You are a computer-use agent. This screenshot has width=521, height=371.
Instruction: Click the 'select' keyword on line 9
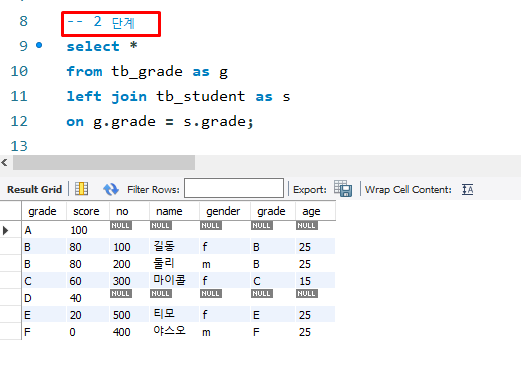click(x=93, y=46)
